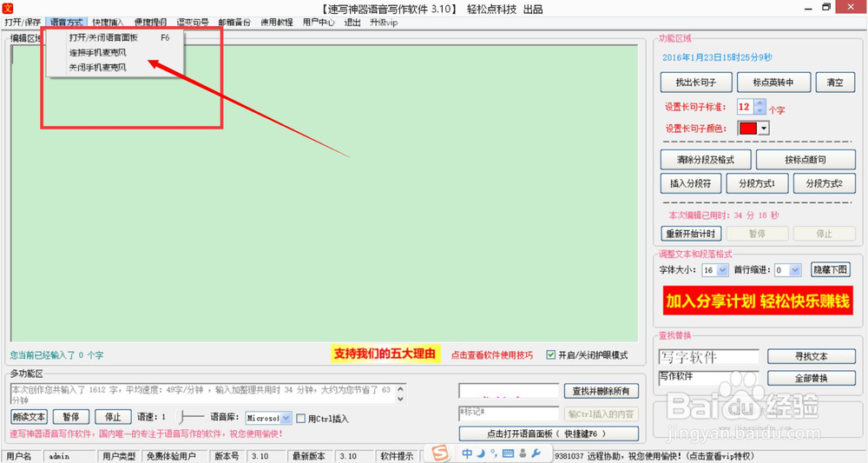Click the 升级vip menu item
This screenshot has width=868, height=463.
(384, 23)
